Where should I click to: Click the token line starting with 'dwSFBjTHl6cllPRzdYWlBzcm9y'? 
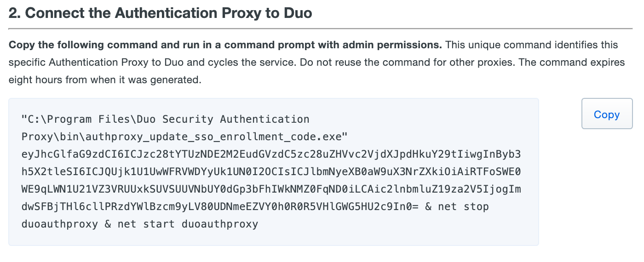tap(220, 207)
